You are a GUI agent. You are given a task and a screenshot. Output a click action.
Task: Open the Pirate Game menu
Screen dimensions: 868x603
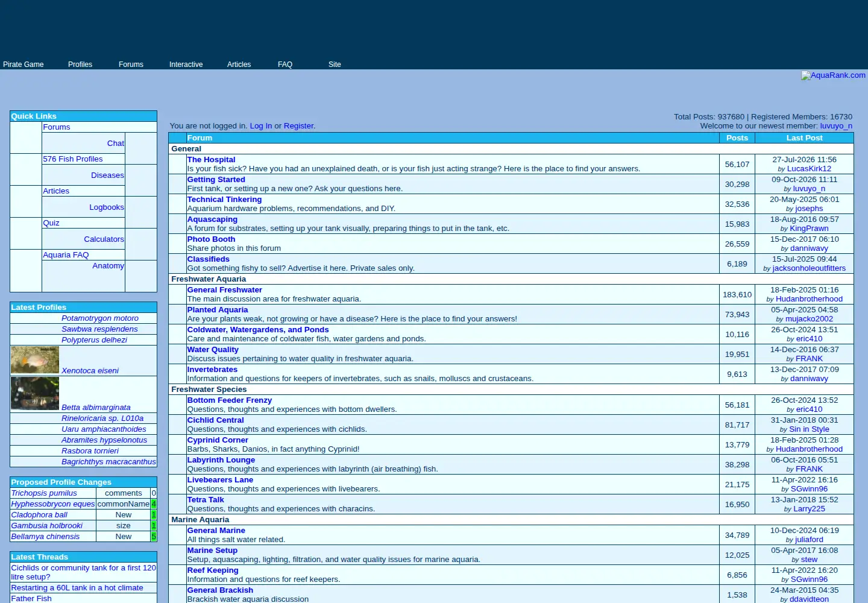[x=24, y=65]
